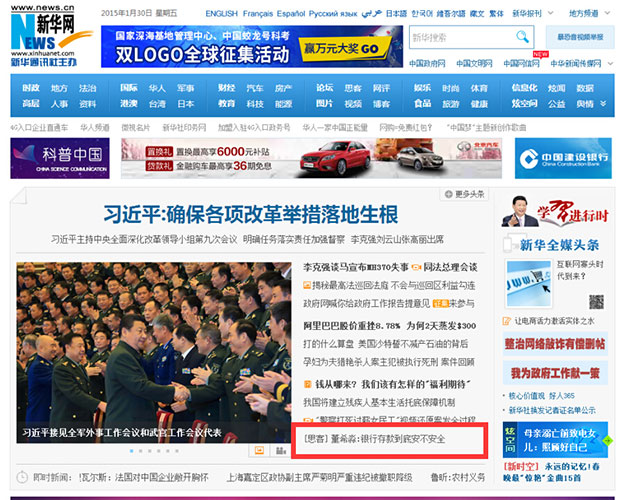
Task: Switch language to Français
Action: coord(258,14)
